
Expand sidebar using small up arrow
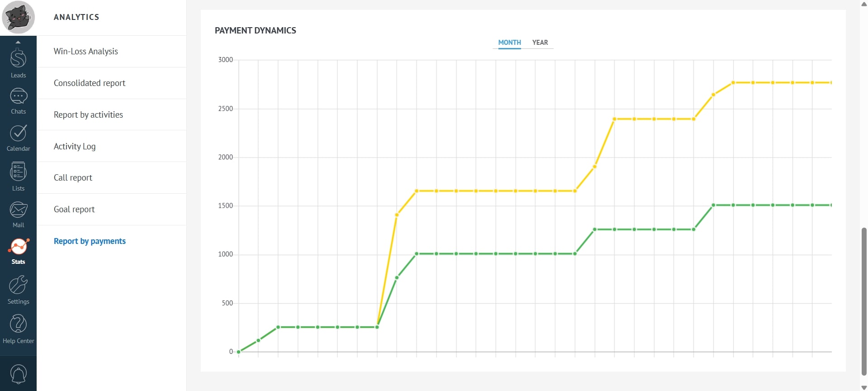18,42
